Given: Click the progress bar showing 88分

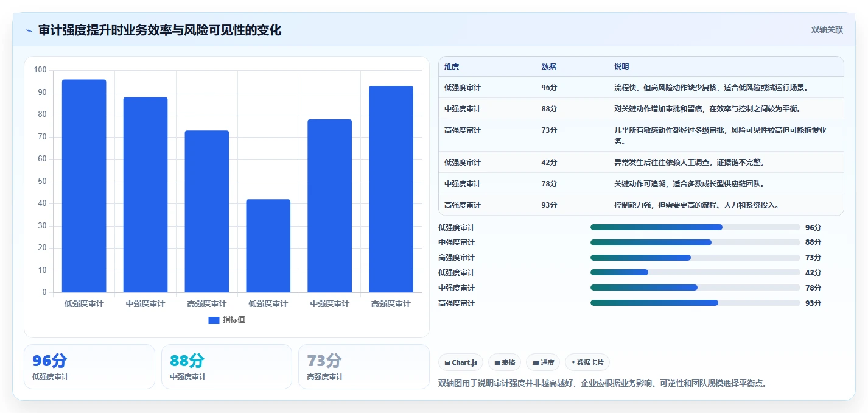Looking at the screenshot, I should point(695,242).
